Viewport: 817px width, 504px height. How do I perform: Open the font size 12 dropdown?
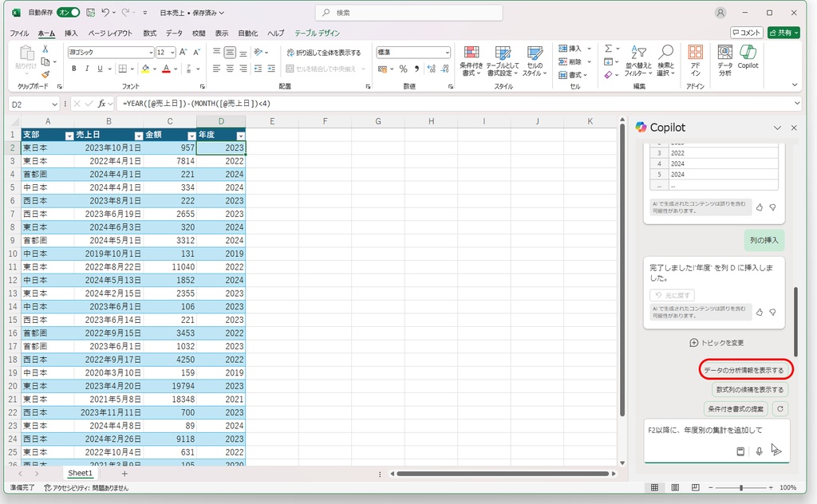172,53
